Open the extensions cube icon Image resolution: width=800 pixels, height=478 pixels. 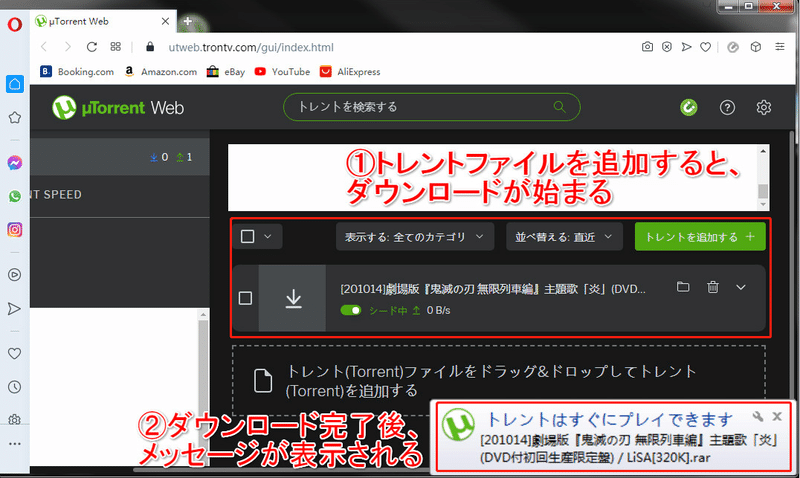(756, 47)
